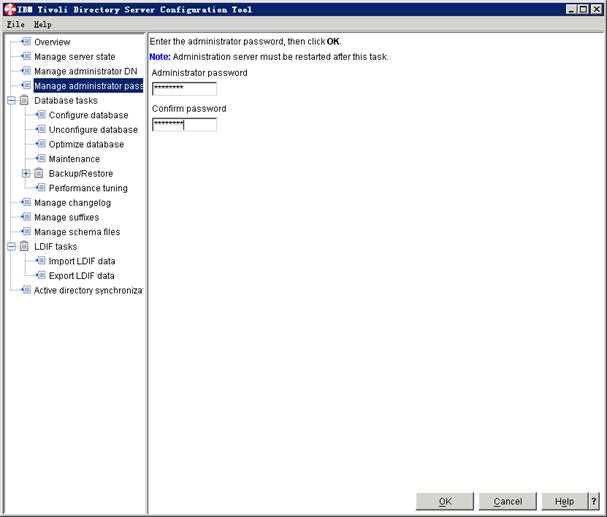
Task: Click the icon beside Unconfigure database
Action: click(x=41, y=129)
